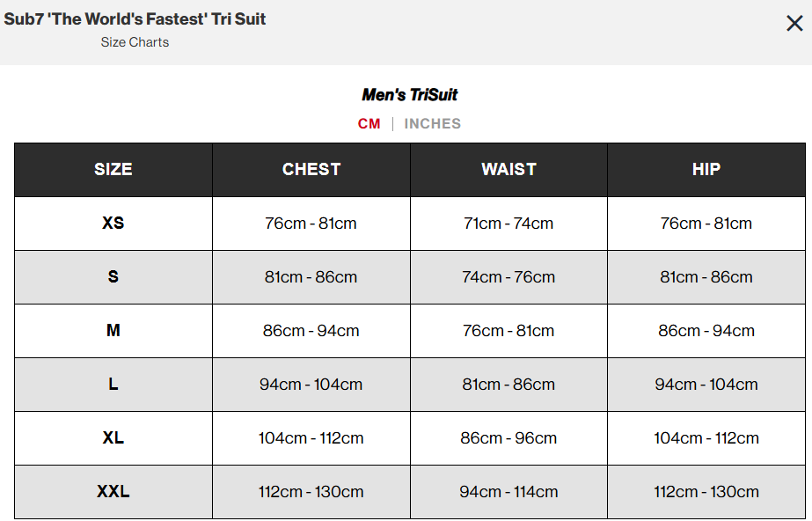Viewport: 812px width, 521px height.
Task: Click XXL hip measurement 112cm - 130cm
Action: 706,492
